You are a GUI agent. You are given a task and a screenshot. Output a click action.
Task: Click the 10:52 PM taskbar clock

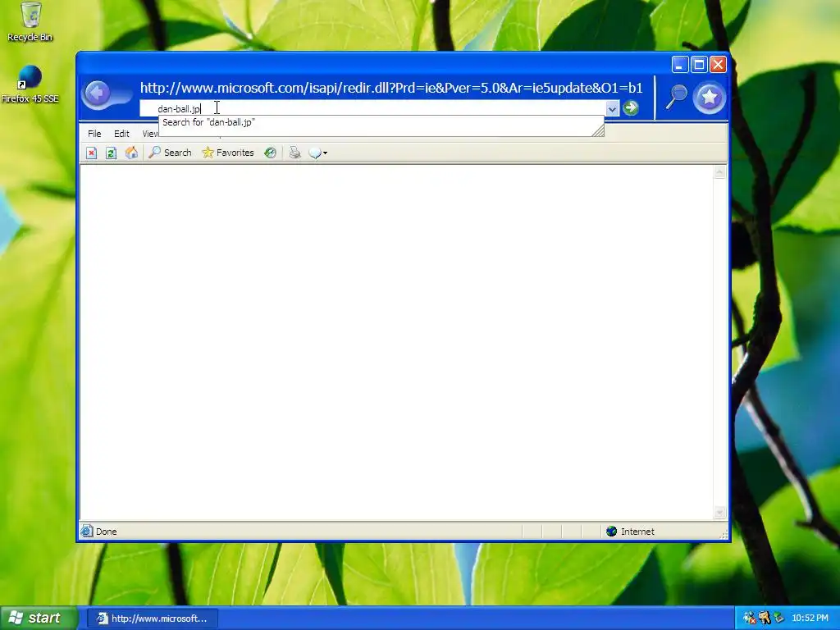coord(810,619)
